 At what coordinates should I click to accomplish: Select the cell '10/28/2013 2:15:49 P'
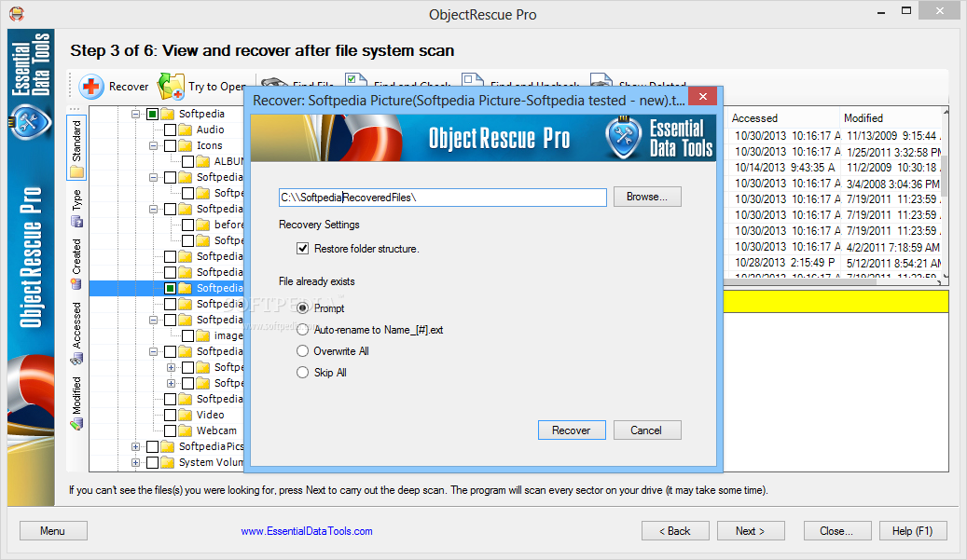pos(785,263)
